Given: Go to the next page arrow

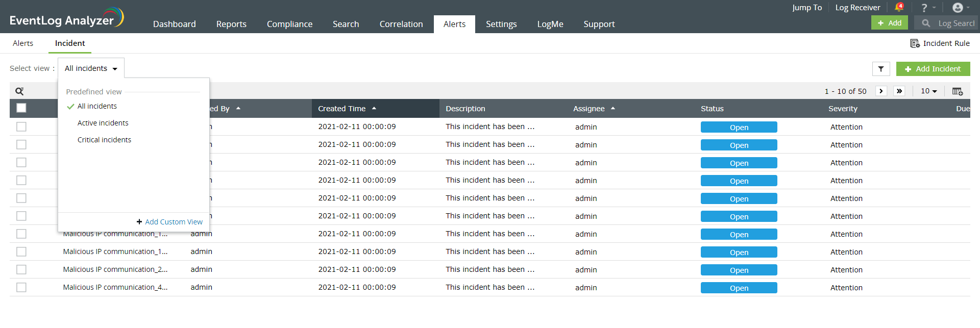Looking at the screenshot, I should pos(881,91).
